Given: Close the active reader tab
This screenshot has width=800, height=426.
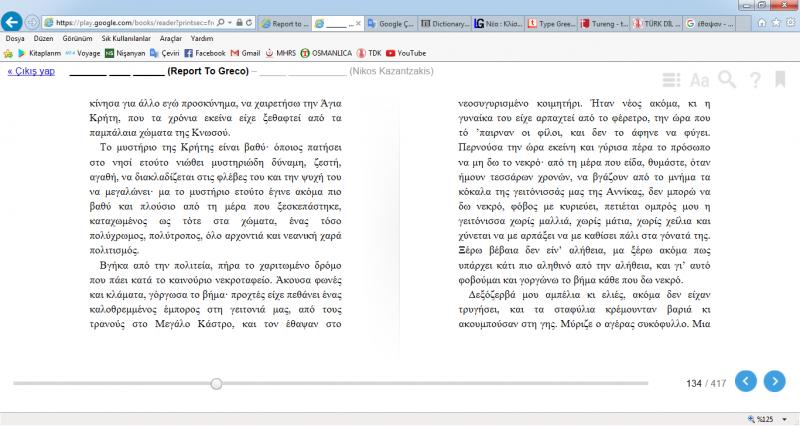Looking at the screenshot, I should pyautogui.click(x=358, y=23).
